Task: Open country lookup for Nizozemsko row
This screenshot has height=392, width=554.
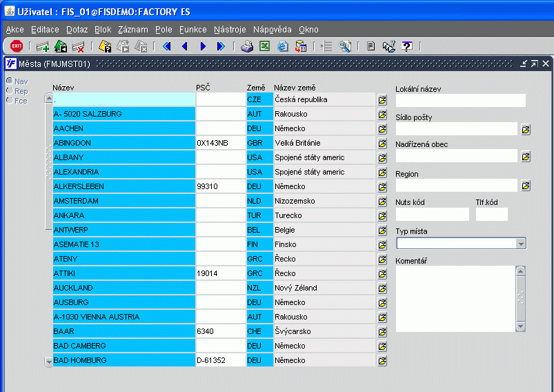Action: pyautogui.click(x=382, y=202)
